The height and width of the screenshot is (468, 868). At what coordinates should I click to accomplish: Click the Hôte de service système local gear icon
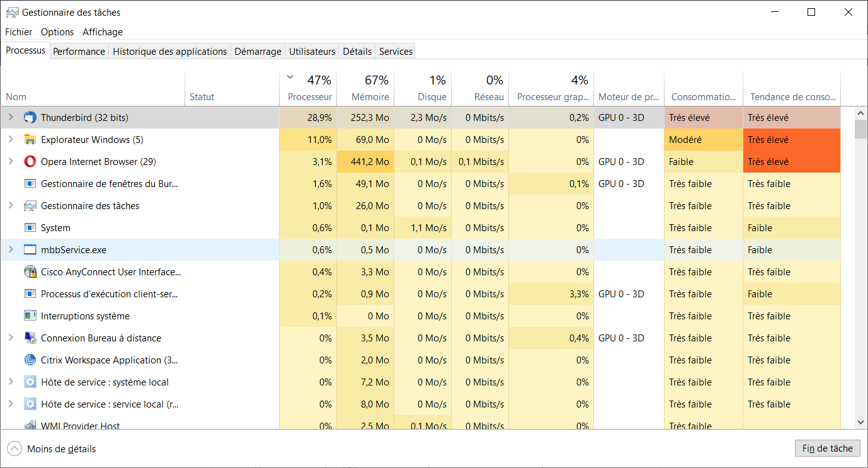point(30,382)
